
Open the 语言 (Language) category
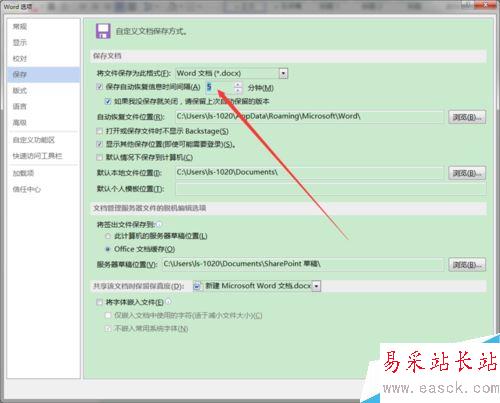click(x=43, y=107)
